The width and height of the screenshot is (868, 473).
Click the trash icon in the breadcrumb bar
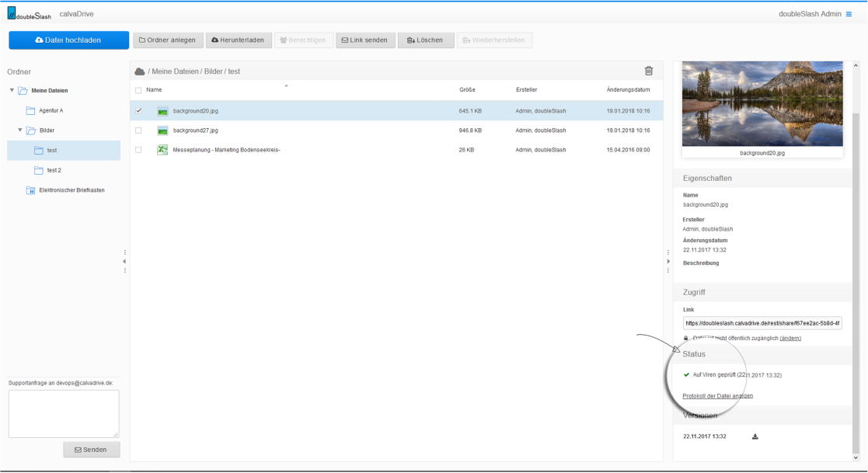650,71
